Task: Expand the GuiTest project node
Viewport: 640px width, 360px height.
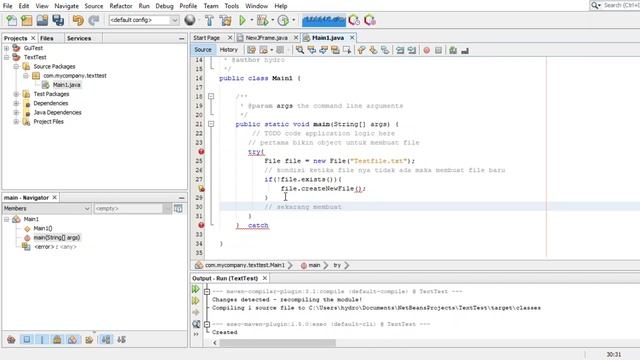Action: coord(7,48)
